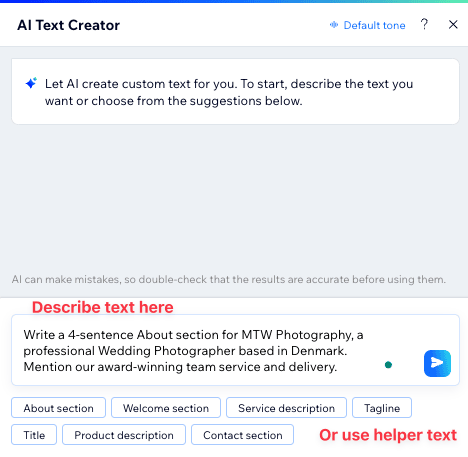The image size is (468, 457).
Task: Open help via the question mark icon
Action: coord(424,25)
